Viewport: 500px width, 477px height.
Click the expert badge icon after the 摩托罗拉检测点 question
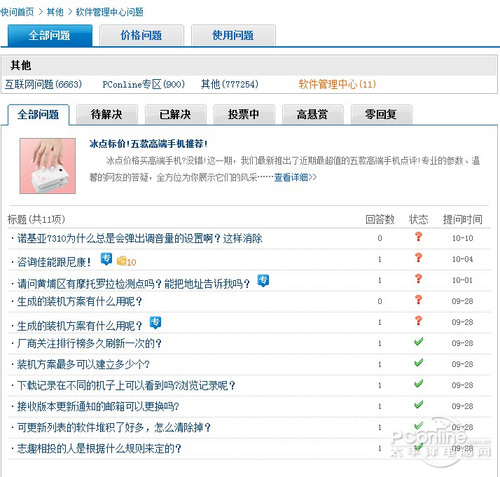263,281
